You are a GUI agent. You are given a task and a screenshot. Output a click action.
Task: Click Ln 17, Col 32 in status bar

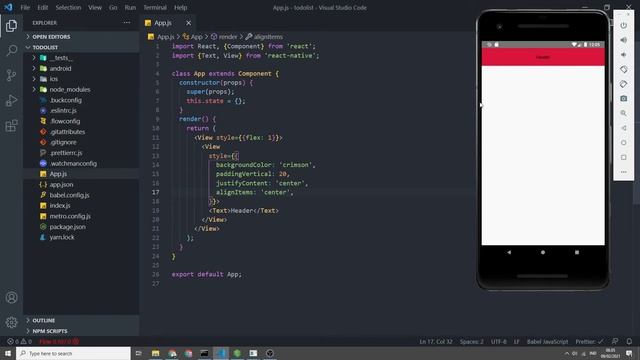click(x=436, y=341)
